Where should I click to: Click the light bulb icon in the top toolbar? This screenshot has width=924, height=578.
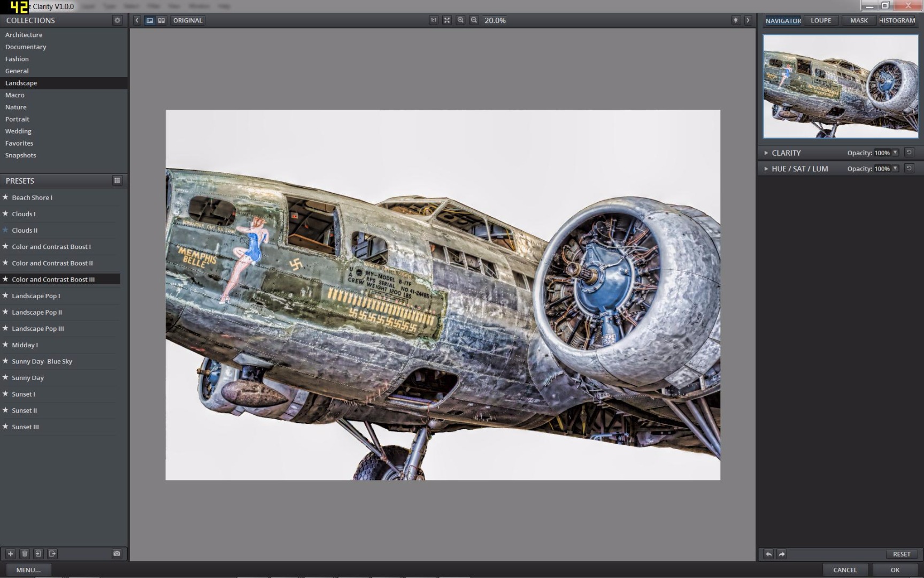coord(736,20)
